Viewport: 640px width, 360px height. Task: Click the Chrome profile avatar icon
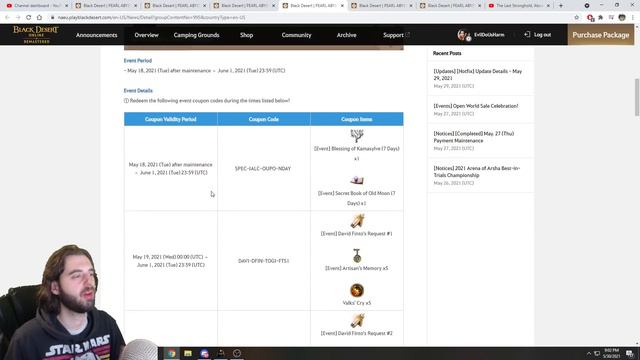click(x=622, y=18)
